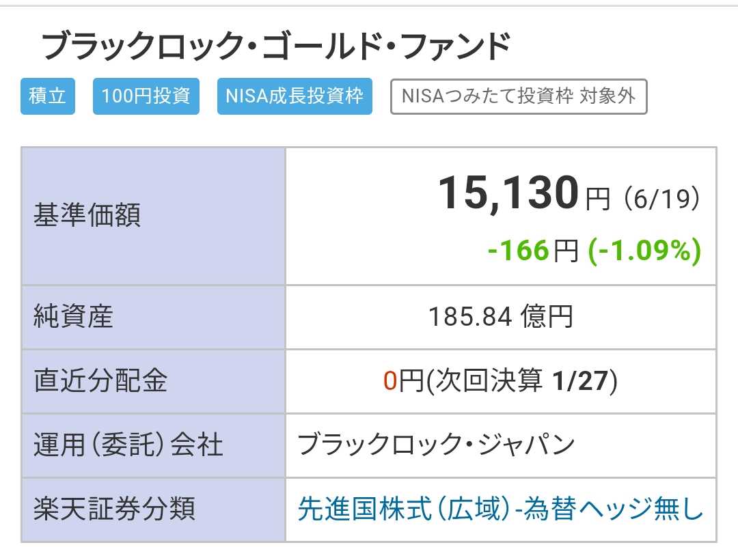Select the -166円 (-1.09%) change figure
The image size is (738, 560).
[594, 250]
